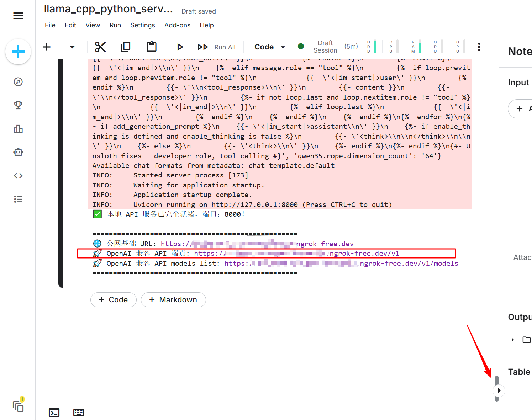This screenshot has width=532, height=420.
Task: View active events icon with notification badge
Action: pos(18,406)
